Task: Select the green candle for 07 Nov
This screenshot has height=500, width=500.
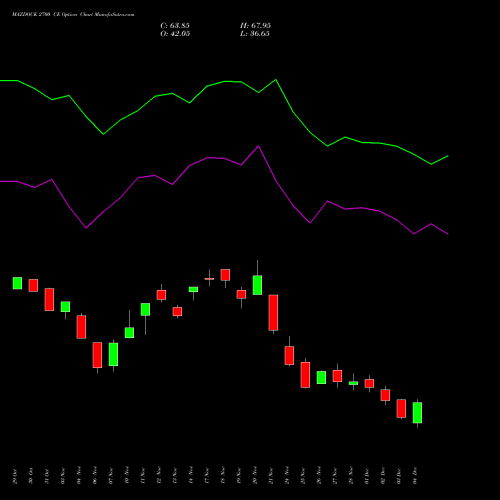Action: 113,354
